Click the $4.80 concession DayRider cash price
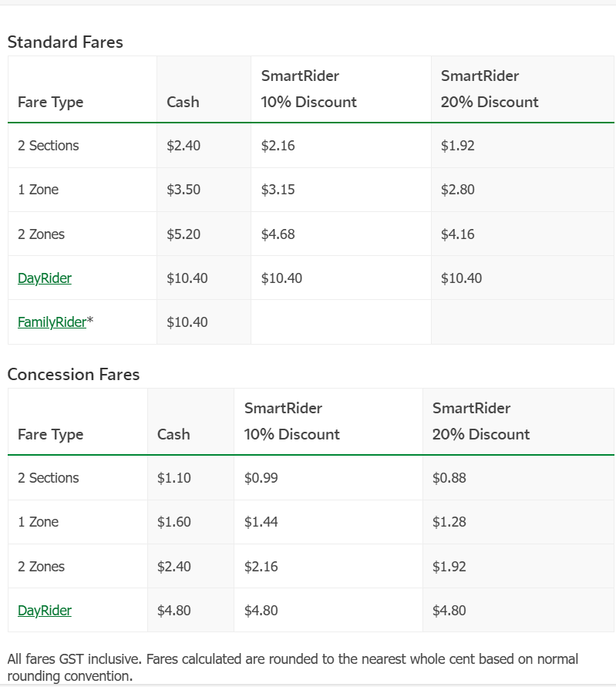The height and width of the screenshot is (687, 616). pyautogui.click(x=174, y=611)
